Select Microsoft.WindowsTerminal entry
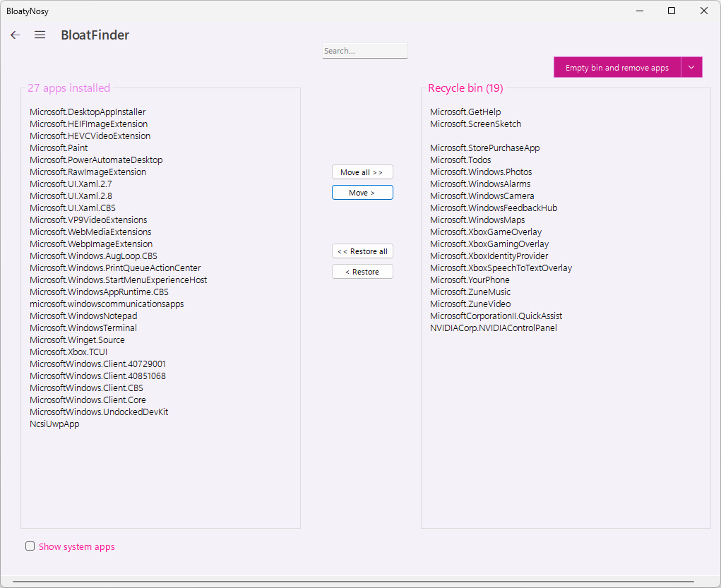This screenshot has height=588, width=721. coord(83,328)
